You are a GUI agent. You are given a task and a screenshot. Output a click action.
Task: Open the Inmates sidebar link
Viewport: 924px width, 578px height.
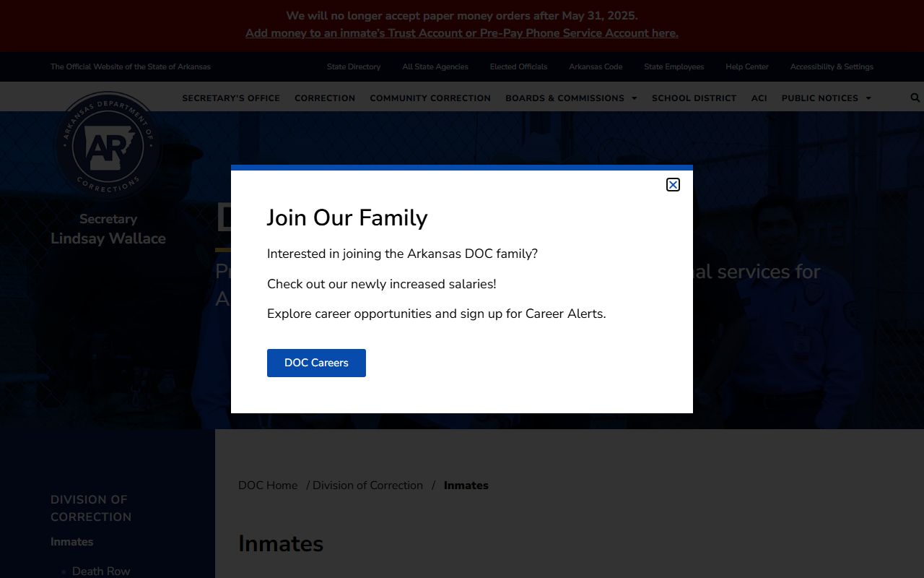point(72,542)
